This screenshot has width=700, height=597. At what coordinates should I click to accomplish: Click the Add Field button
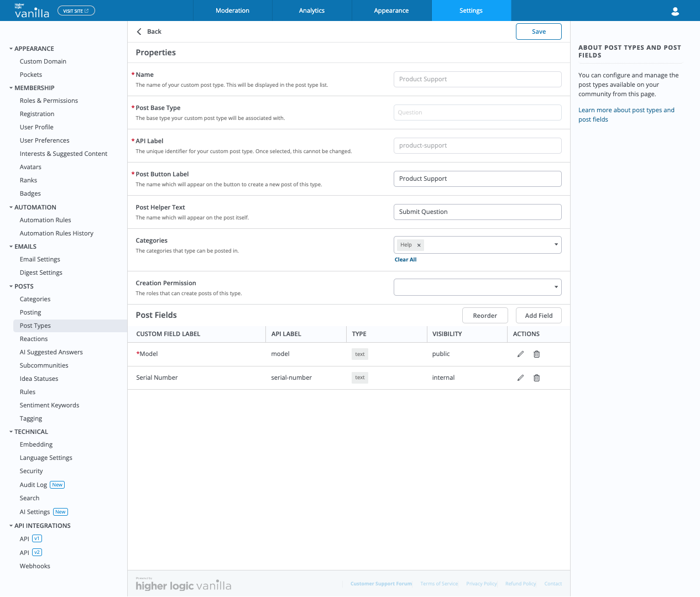[539, 316]
